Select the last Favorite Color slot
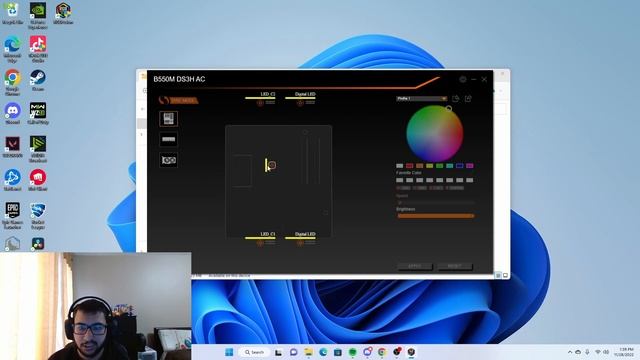 (470, 180)
